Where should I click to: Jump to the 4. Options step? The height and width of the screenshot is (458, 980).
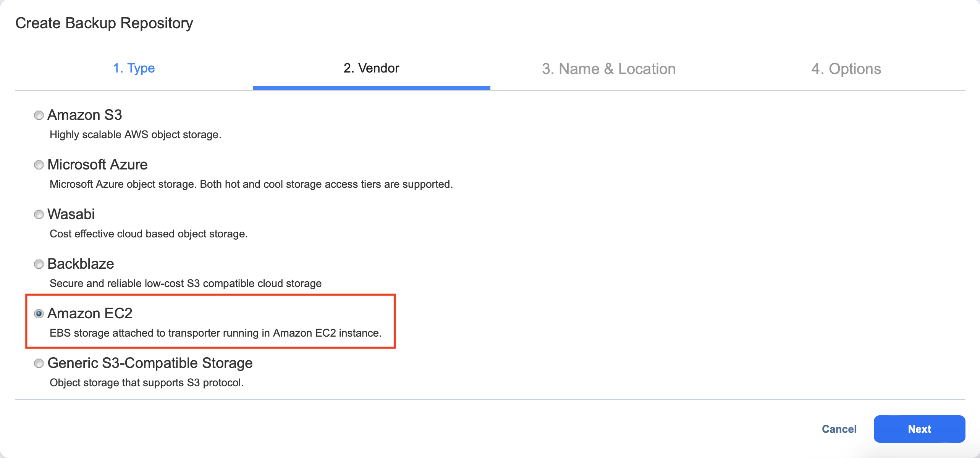[846, 69]
